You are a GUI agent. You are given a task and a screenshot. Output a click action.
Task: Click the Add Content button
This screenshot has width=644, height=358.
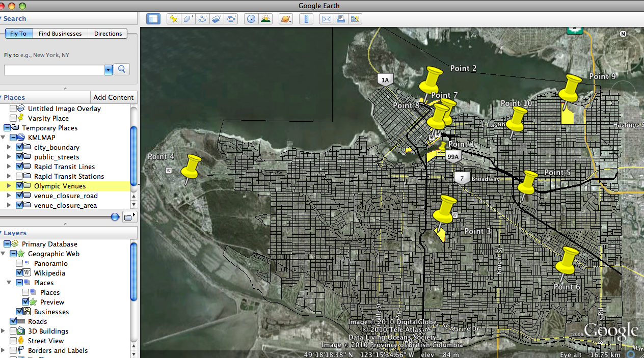tap(114, 97)
